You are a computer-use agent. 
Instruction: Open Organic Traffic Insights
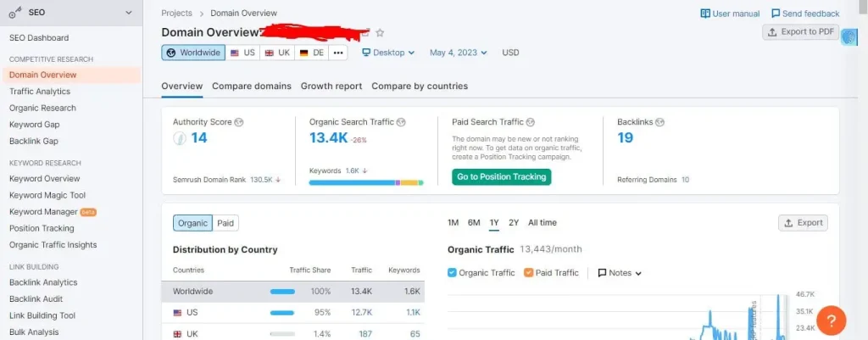(53, 245)
